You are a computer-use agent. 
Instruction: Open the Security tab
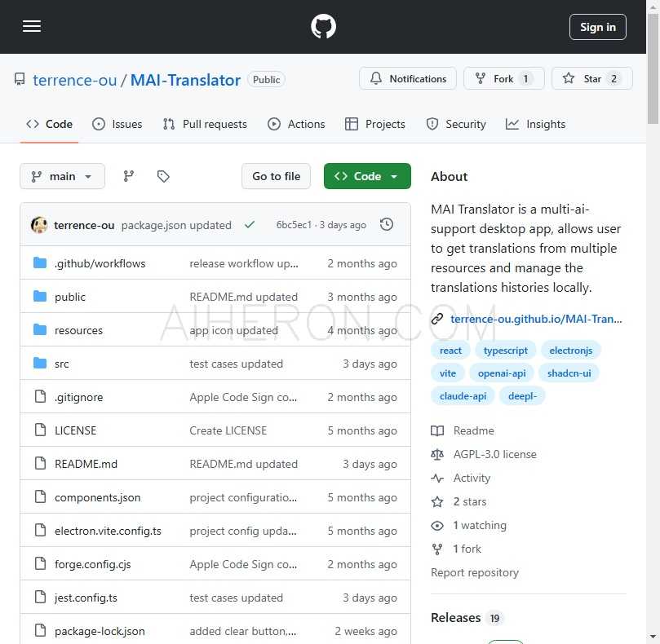(456, 124)
